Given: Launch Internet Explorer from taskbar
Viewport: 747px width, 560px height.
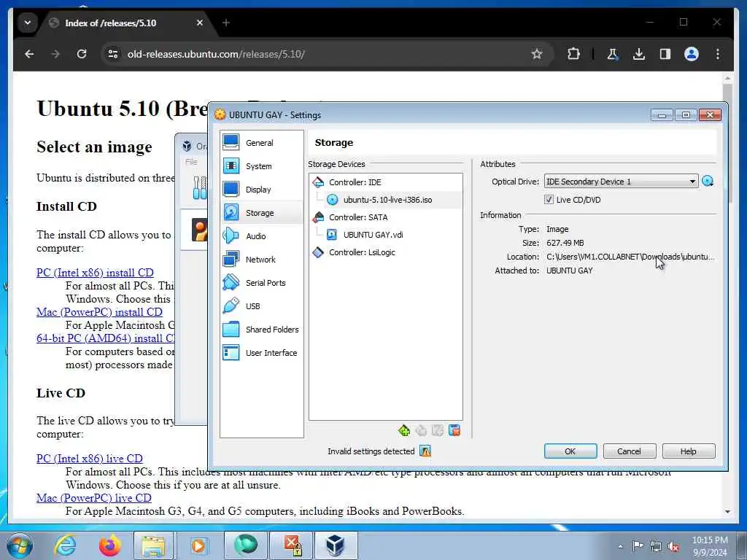Looking at the screenshot, I should (x=64, y=545).
